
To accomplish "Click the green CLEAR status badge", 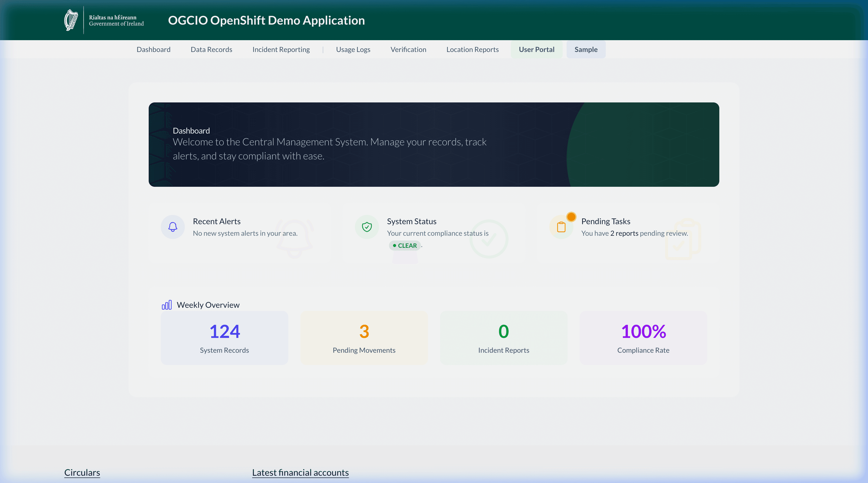I will tap(405, 246).
